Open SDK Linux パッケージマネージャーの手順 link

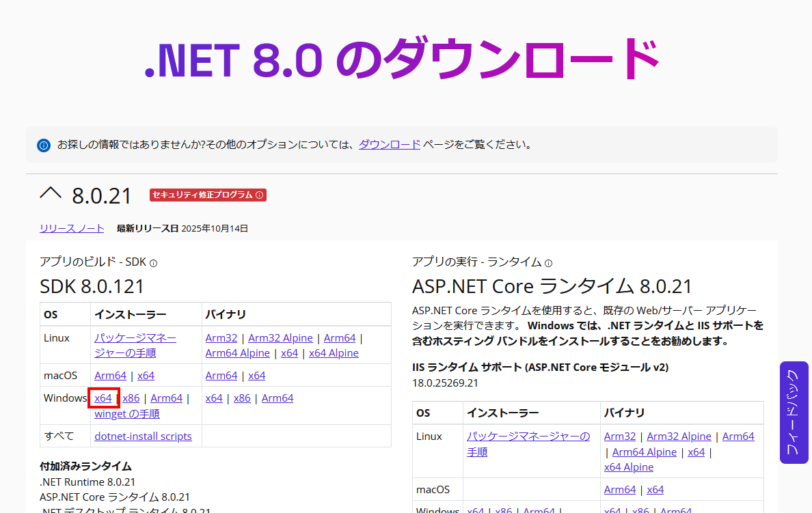135,346
